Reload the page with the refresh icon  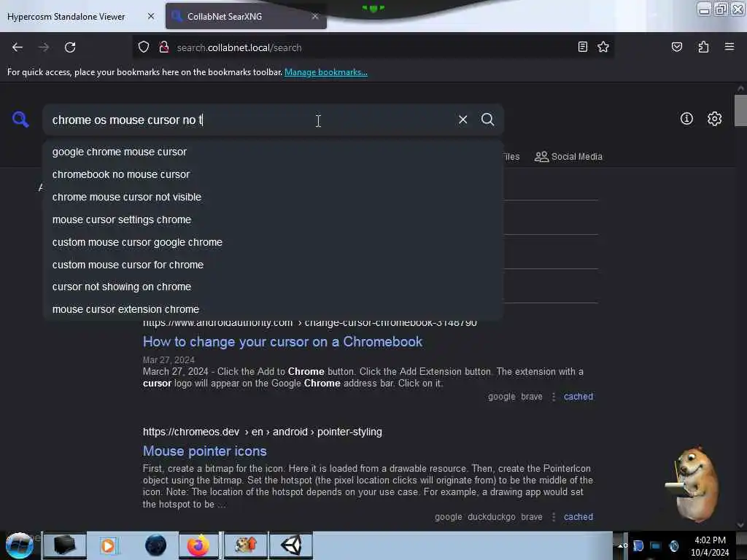[x=70, y=47]
